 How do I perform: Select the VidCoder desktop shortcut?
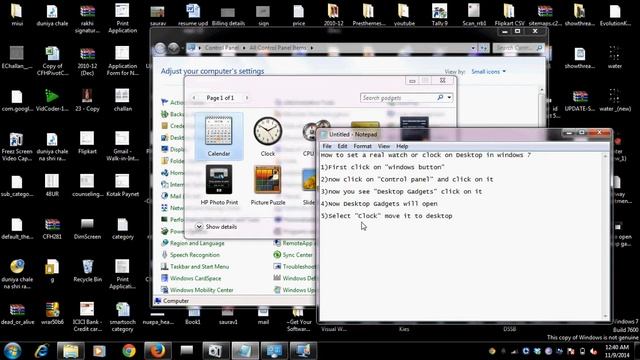52,101
